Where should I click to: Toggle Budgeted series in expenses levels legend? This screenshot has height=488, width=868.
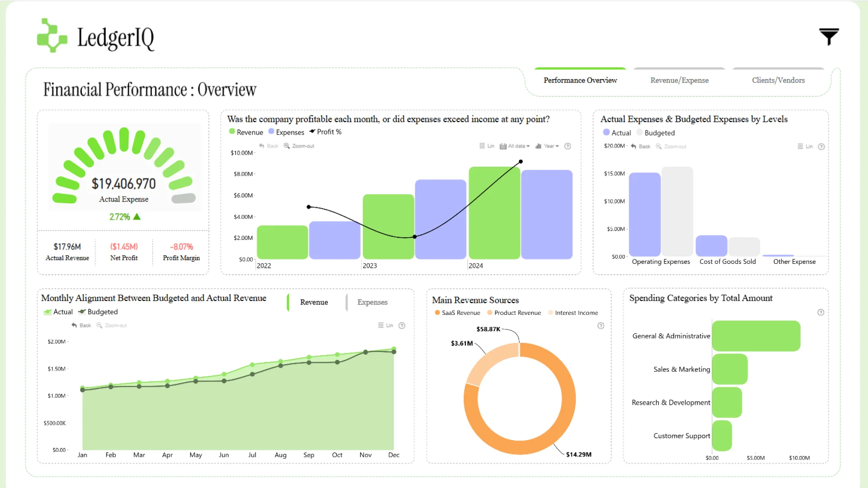point(656,133)
